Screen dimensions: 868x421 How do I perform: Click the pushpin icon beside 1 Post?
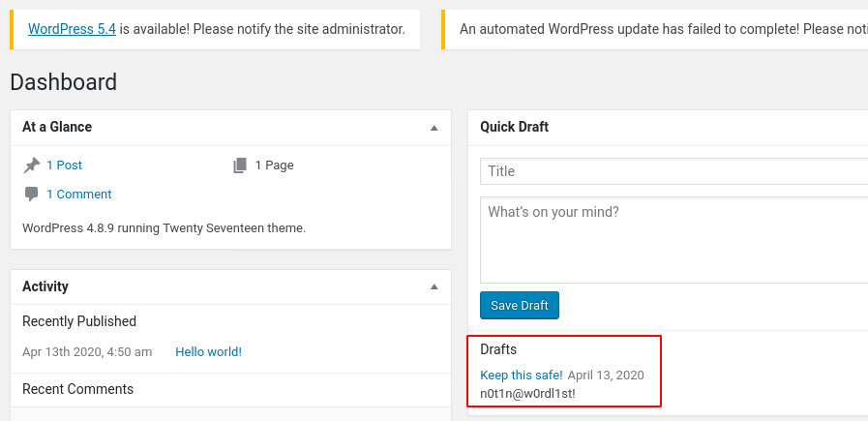(32, 165)
